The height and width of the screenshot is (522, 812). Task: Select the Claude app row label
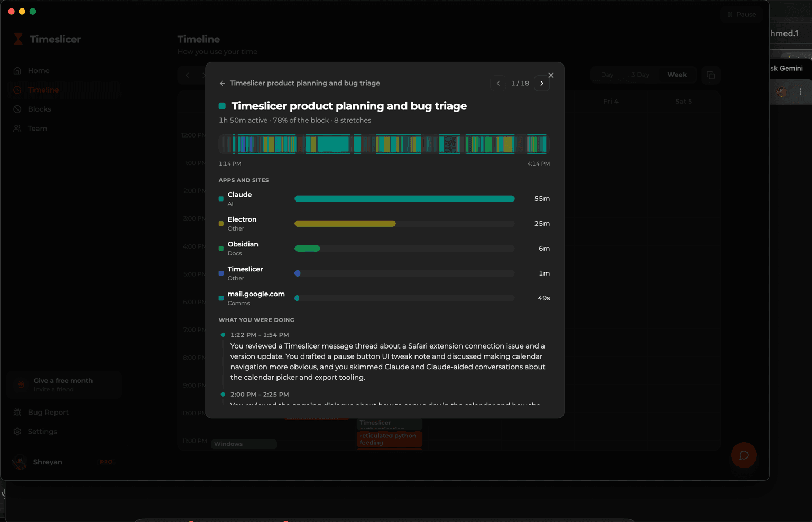click(x=239, y=195)
